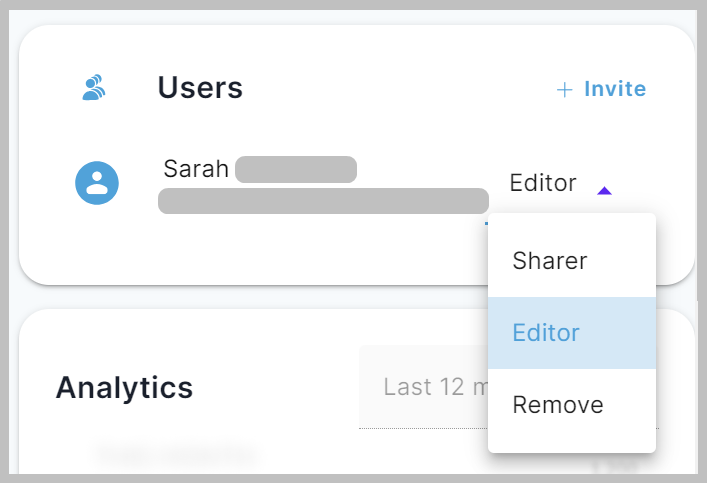707x483 pixels.
Task: Open the Editor role dropdown for Sarah
Action: [x=560, y=183]
